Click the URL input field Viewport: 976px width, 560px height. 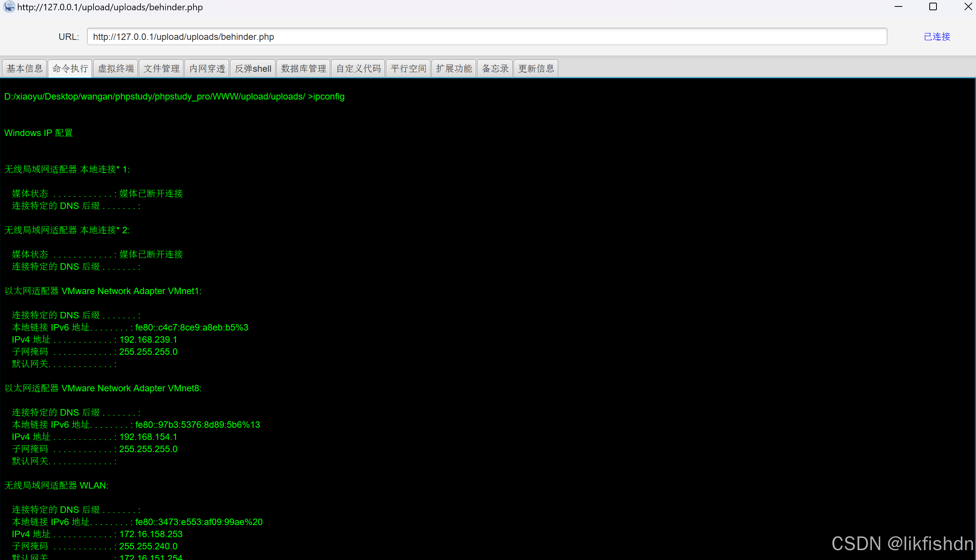tap(486, 36)
